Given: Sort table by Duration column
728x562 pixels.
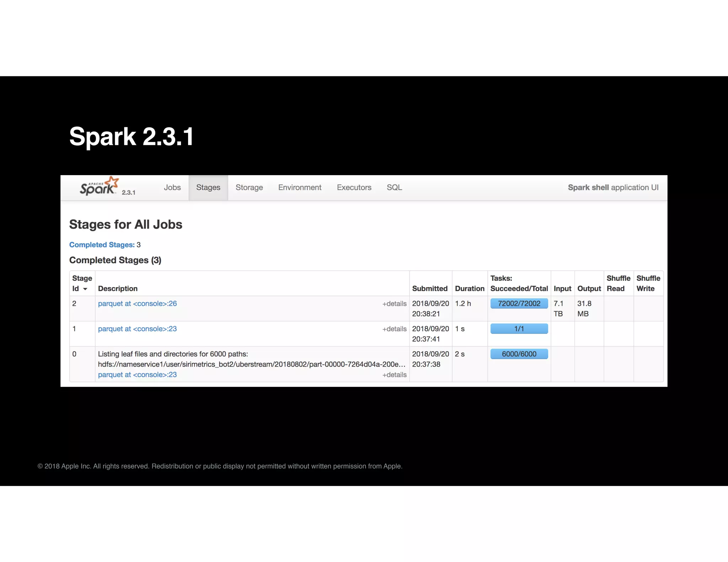Looking at the screenshot, I should coord(469,289).
